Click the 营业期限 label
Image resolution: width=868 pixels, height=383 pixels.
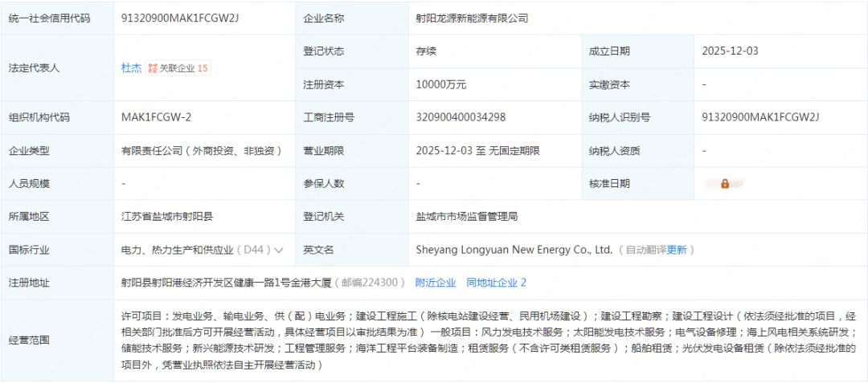coord(324,150)
